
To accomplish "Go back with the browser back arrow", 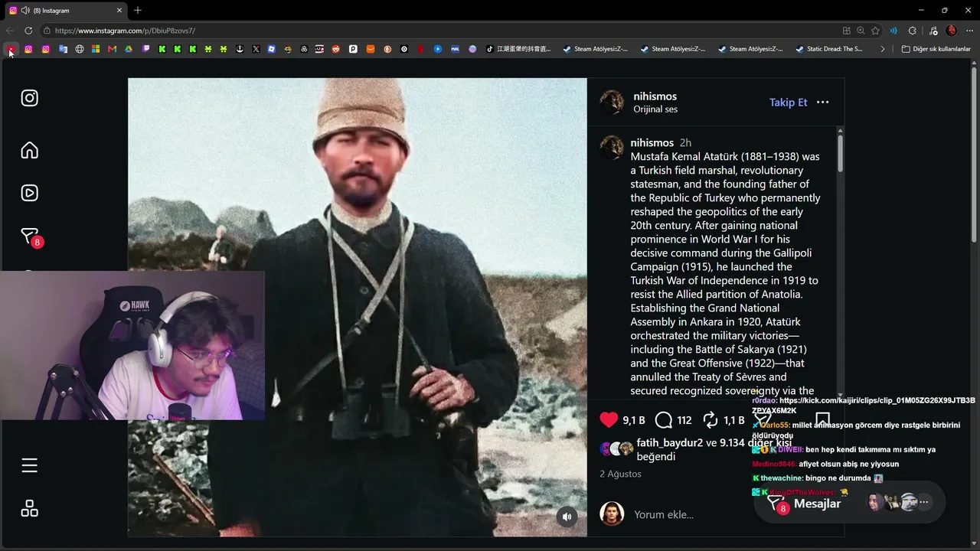I will click(x=10, y=31).
